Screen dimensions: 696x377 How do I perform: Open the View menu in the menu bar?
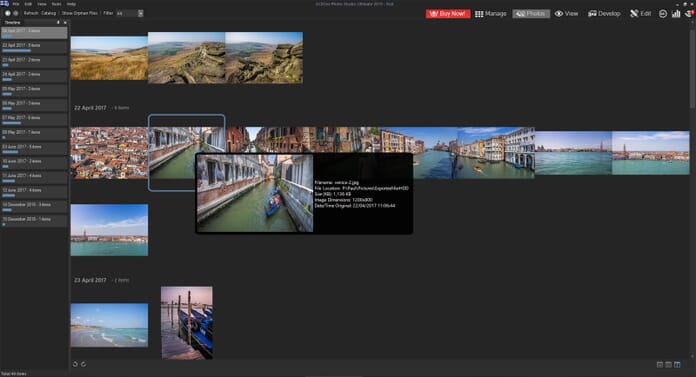(42, 4)
